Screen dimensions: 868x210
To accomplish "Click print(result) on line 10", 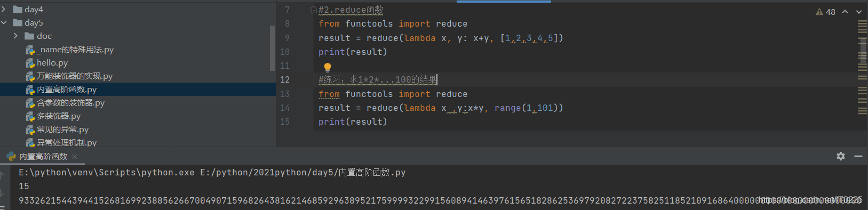I will (353, 52).
